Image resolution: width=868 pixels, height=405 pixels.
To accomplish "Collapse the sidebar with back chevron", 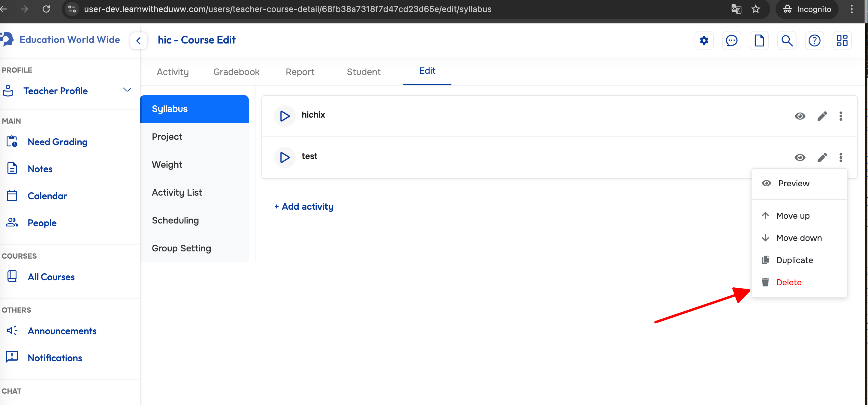I will click(x=138, y=41).
